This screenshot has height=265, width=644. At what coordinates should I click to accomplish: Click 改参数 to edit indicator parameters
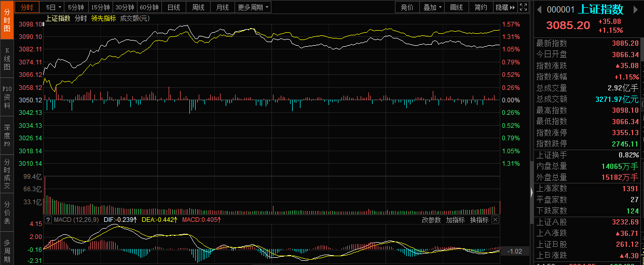[x=432, y=220]
